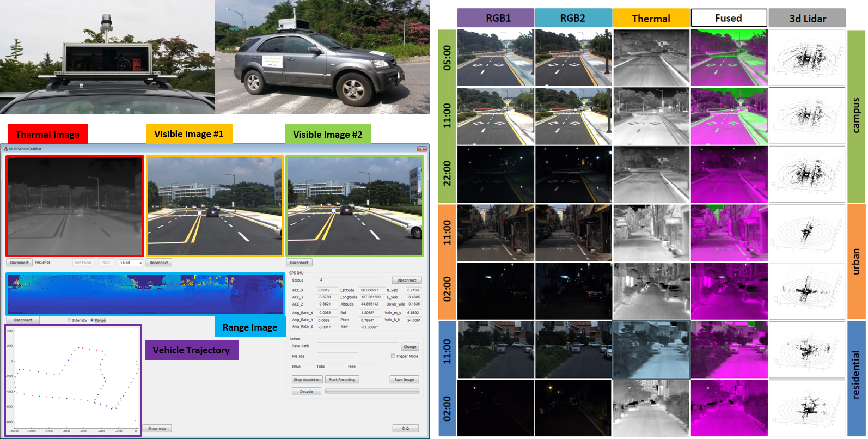The height and width of the screenshot is (439, 868).
Task: Select the Intensity radio button
Action: pos(69,320)
